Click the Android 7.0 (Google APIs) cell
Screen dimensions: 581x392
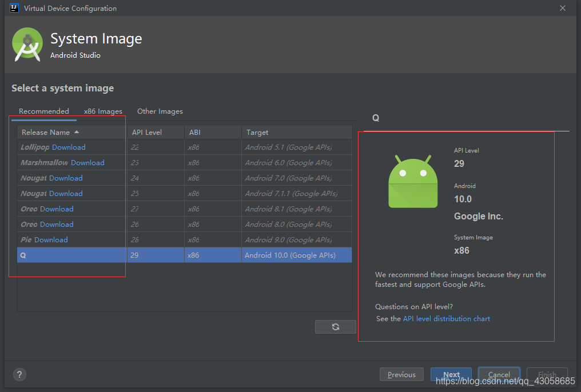click(x=297, y=178)
